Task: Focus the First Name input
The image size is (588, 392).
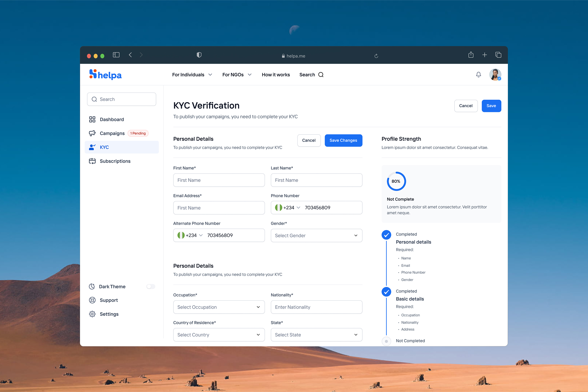Action: 219,180
